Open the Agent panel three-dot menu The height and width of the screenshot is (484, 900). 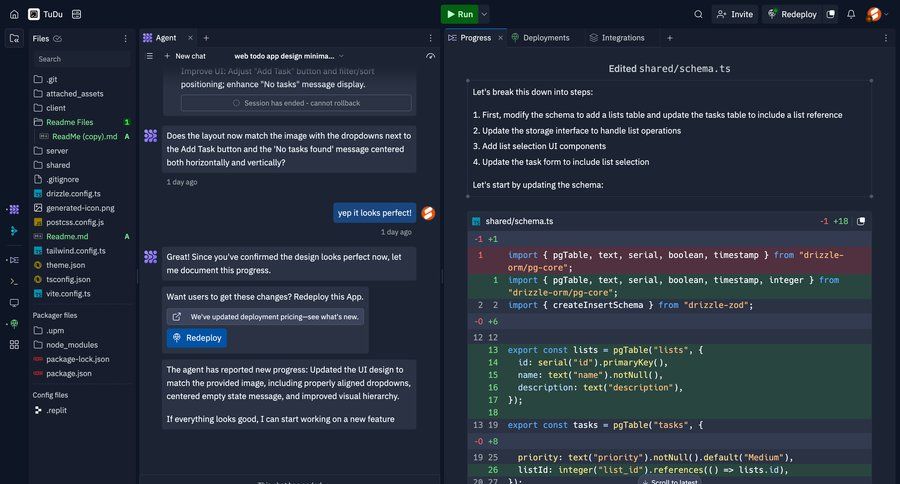pyautogui.click(x=430, y=38)
